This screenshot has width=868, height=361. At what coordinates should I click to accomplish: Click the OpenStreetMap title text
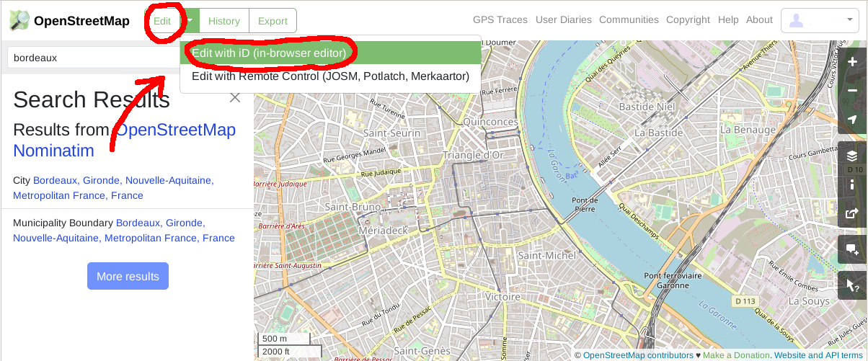tap(81, 21)
